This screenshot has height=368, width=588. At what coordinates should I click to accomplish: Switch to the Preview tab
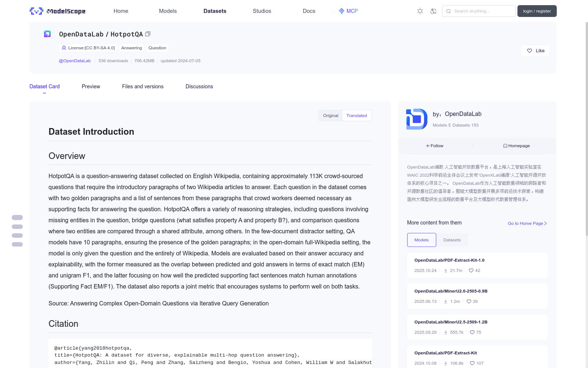coord(91,86)
